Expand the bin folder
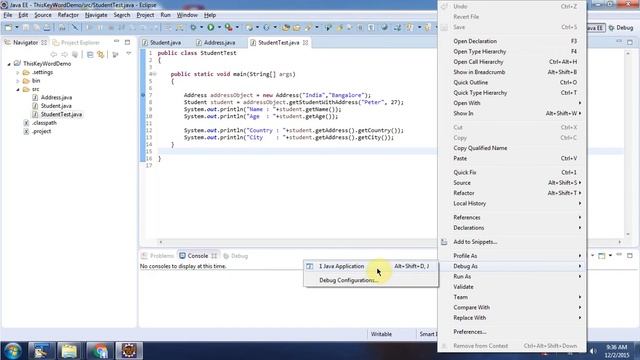640x360 pixels. 18,81
